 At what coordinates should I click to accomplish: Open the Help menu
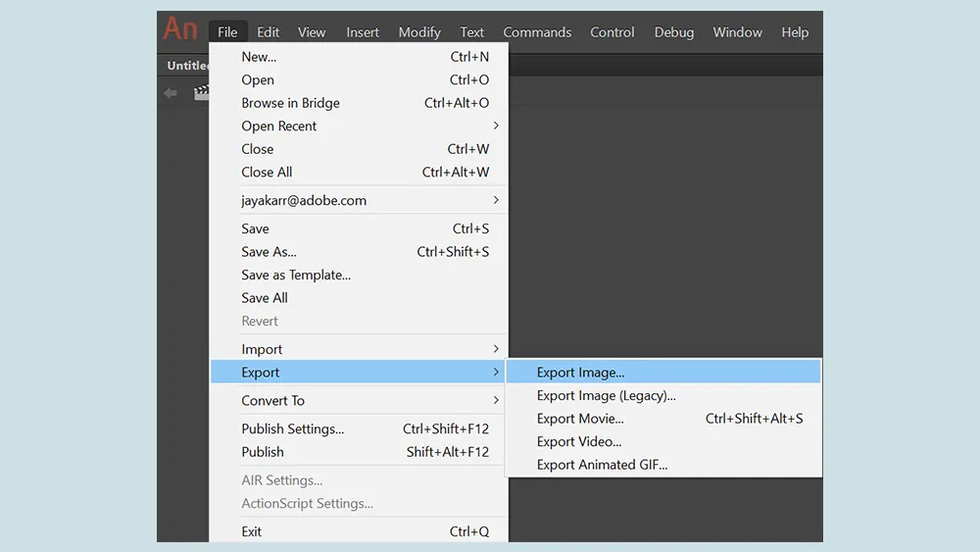coord(795,32)
